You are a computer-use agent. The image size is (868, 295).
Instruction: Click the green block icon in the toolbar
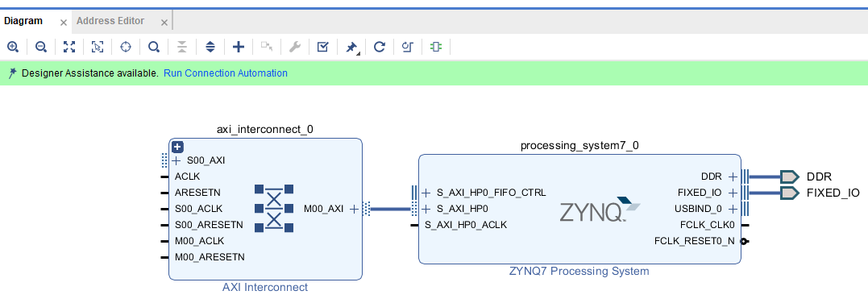[436, 47]
